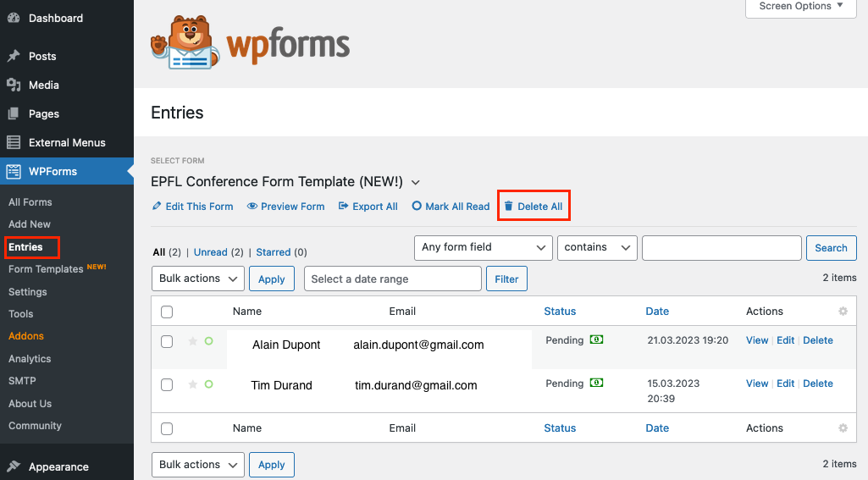868x480 pixels.
Task: Open All Forms in the WPForms submenu
Action: coord(30,202)
